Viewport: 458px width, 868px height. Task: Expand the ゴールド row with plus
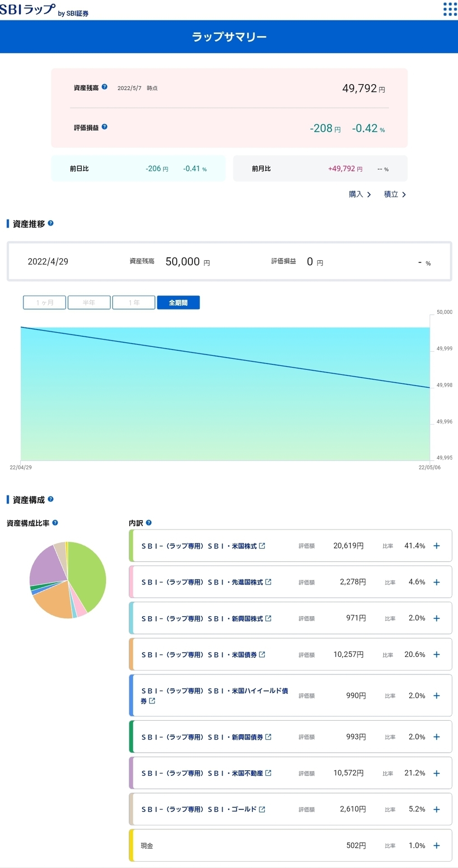click(437, 809)
